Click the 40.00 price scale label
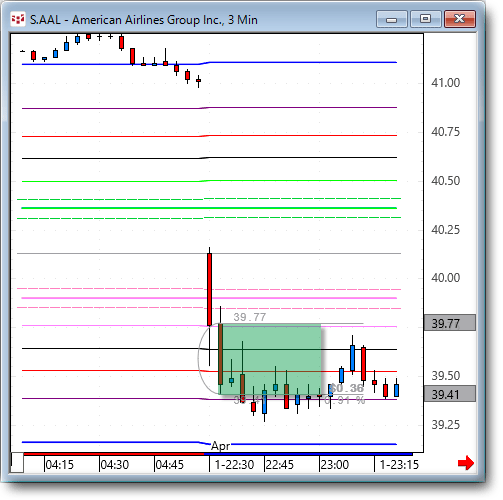This screenshot has height=500, width=503. click(446, 278)
